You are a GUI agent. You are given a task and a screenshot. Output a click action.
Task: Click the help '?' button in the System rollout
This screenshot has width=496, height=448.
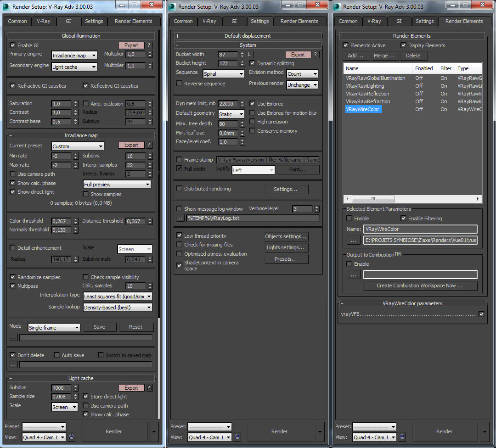click(316, 54)
